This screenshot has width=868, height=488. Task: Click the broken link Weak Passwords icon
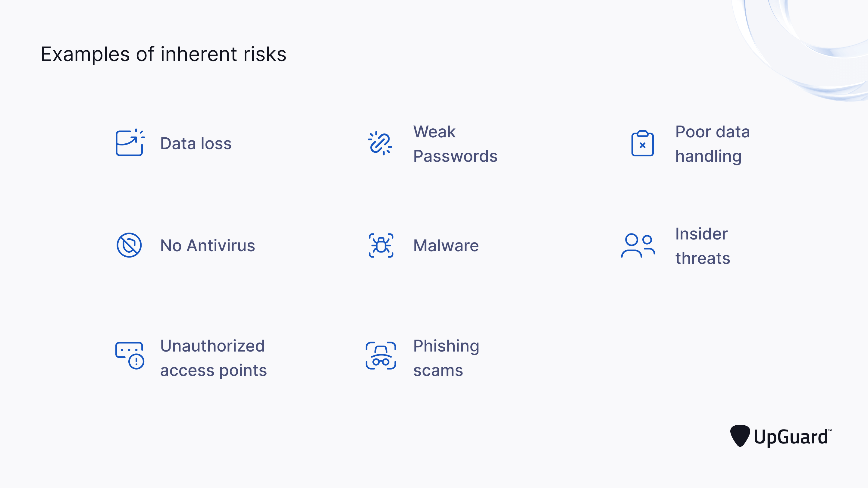point(380,143)
